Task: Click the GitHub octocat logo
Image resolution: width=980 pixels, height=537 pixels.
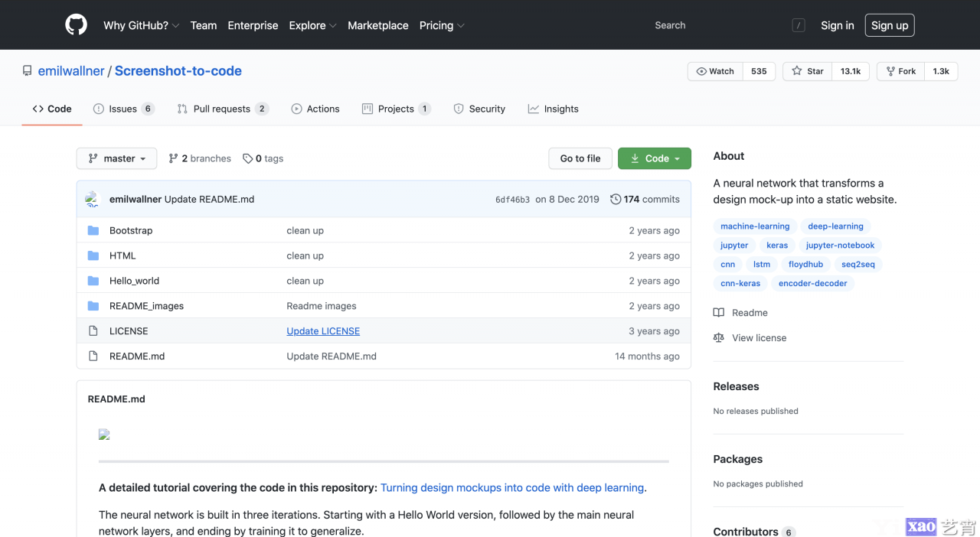Action: (x=76, y=25)
